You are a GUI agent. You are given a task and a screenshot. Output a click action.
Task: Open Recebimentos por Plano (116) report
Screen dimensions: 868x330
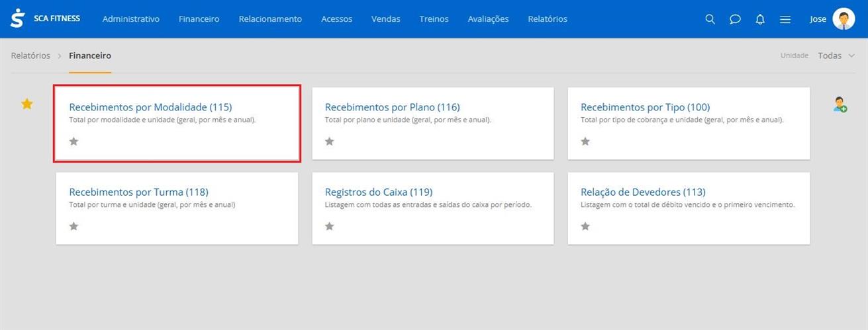[x=393, y=107]
